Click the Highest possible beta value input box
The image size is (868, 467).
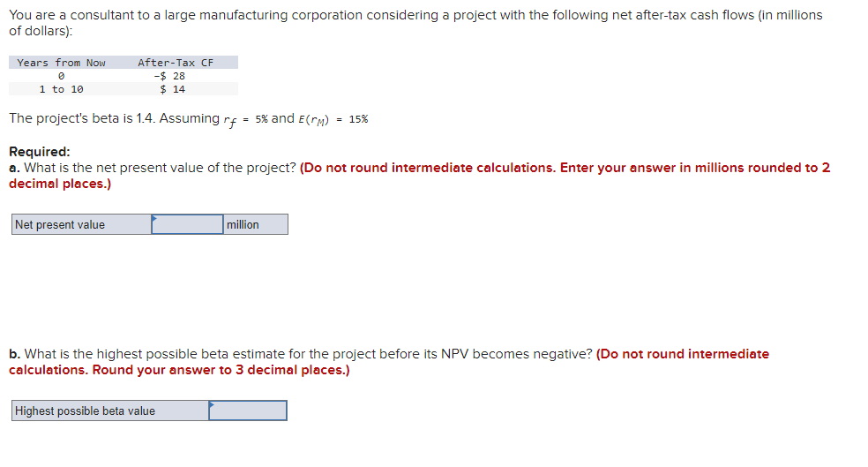[x=248, y=411]
